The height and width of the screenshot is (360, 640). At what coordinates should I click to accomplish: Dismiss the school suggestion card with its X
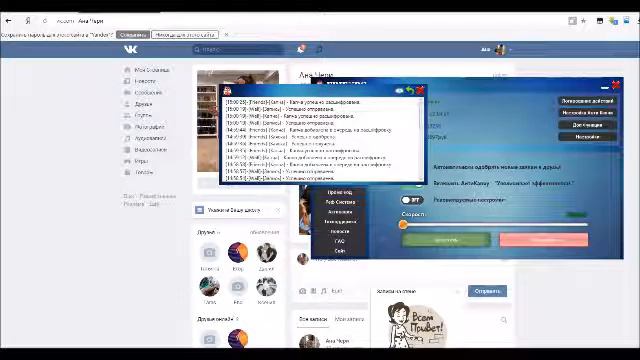click(278, 210)
